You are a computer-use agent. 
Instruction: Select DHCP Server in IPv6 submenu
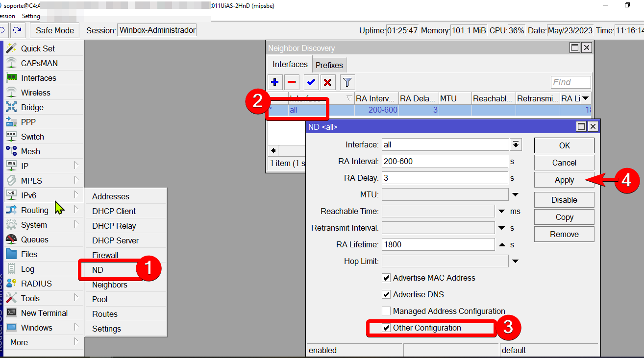[115, 240]
